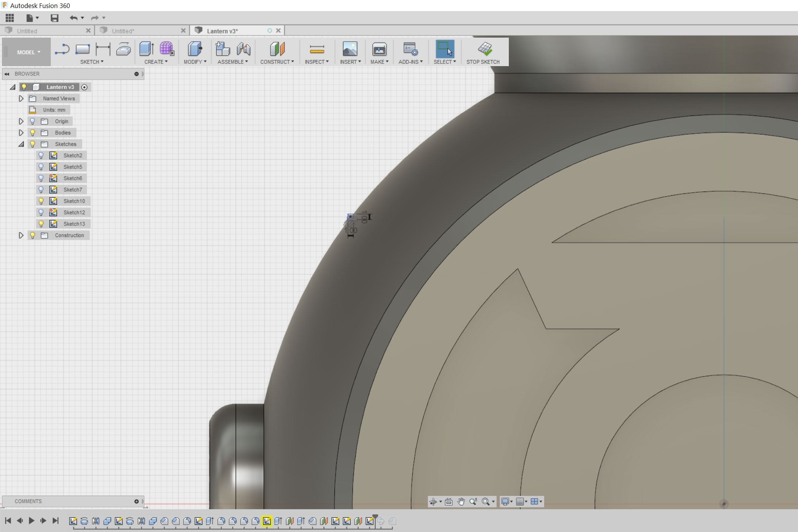Click the Save icon
798x532 pixels.
(x=54, y=18)
